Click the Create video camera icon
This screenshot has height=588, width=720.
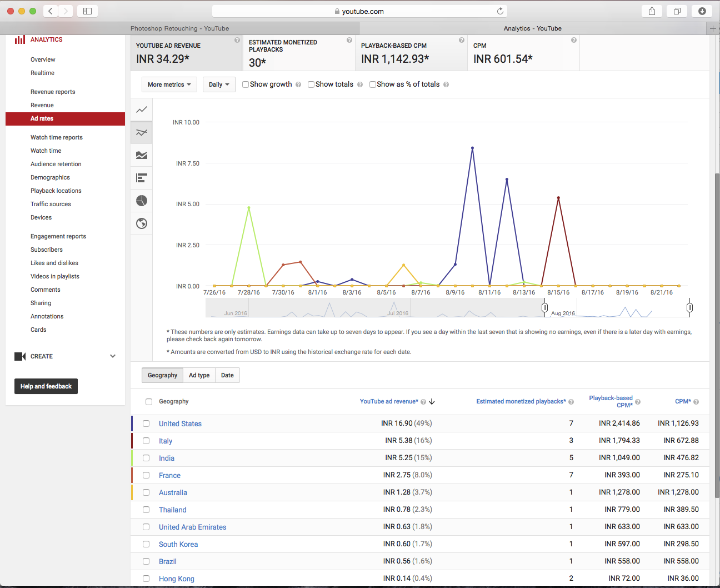20,356
